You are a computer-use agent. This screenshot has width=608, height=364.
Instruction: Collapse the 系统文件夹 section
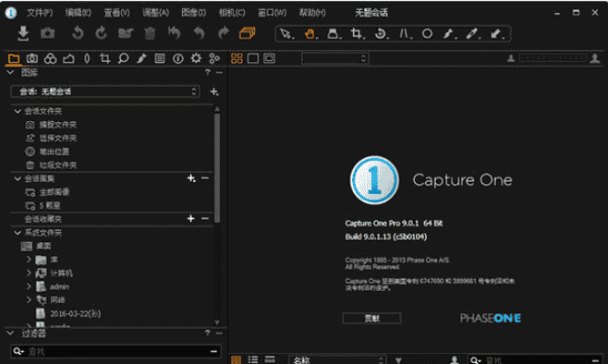click(x=18, y=233)
